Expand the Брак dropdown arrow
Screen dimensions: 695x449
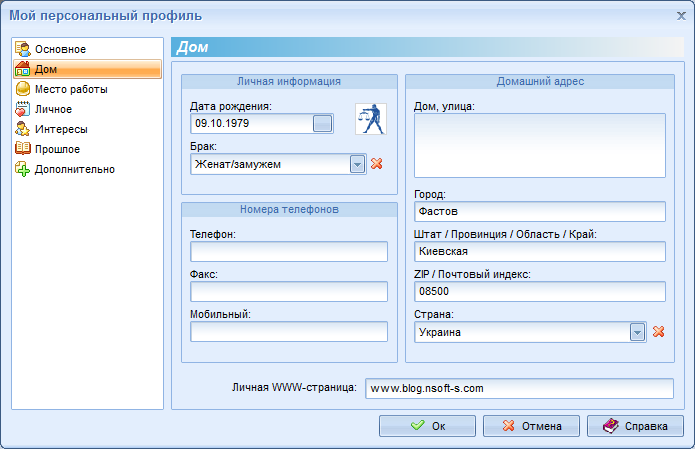[x=357, y=164]
